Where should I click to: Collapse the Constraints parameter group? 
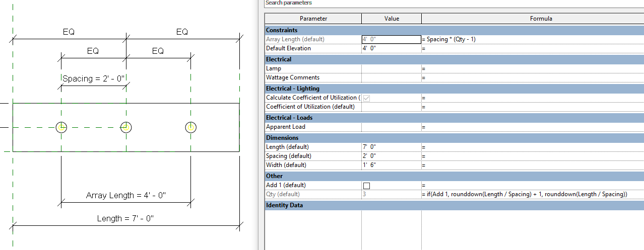(282, 30)
